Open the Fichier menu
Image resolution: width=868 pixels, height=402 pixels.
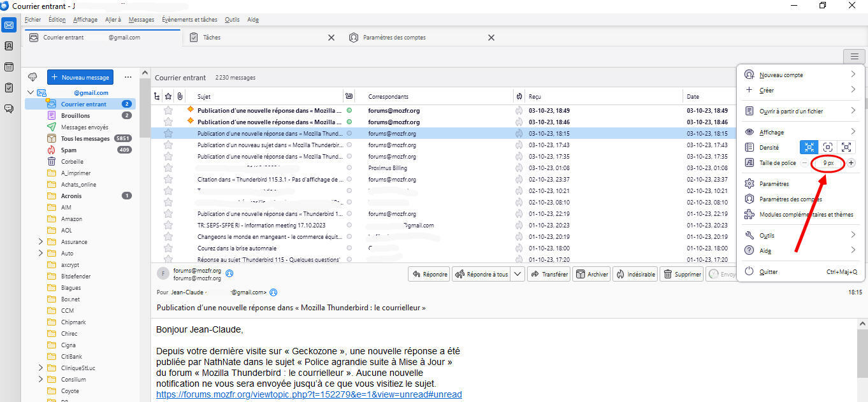(x=33, y=20)
